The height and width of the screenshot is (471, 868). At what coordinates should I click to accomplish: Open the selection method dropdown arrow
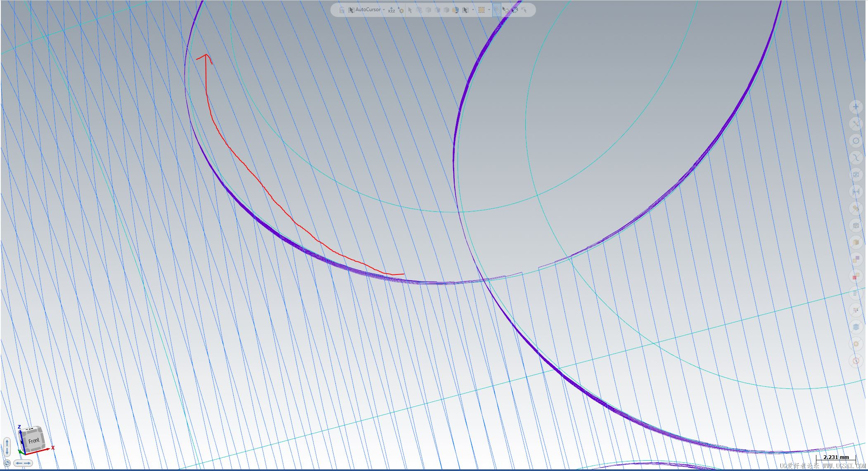click(473, 9)
